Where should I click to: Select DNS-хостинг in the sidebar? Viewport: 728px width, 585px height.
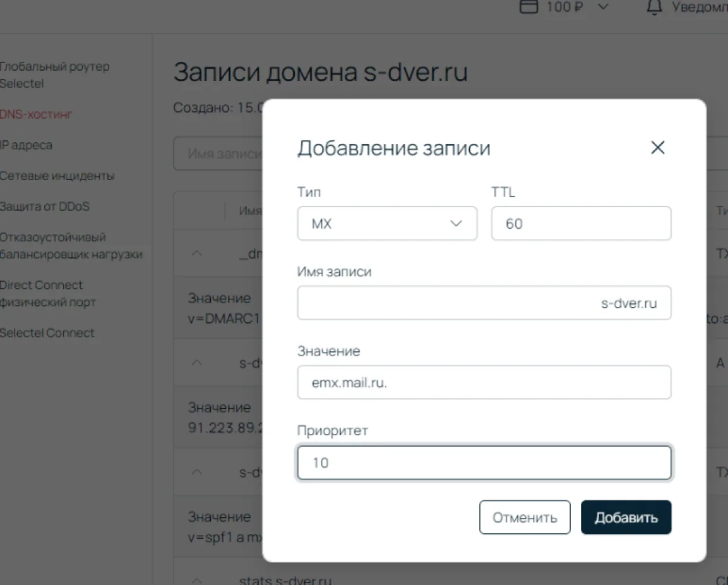(x=36, y=114)
